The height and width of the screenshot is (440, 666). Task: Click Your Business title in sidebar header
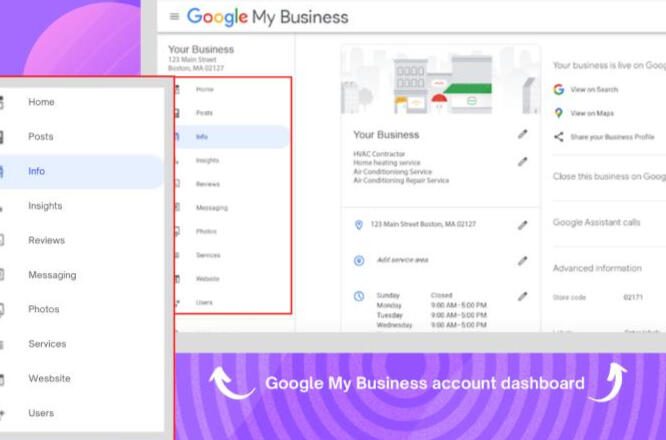tap(201, 50)
